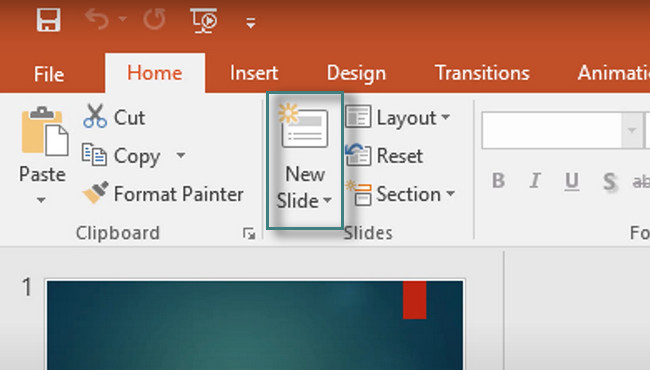Toggle Underline formatting
This screenshot has width=650, height=370.
[x=572, y=181]
